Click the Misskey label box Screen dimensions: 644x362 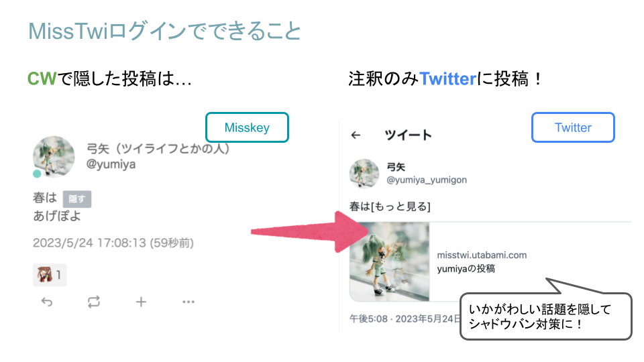(247, 127)
